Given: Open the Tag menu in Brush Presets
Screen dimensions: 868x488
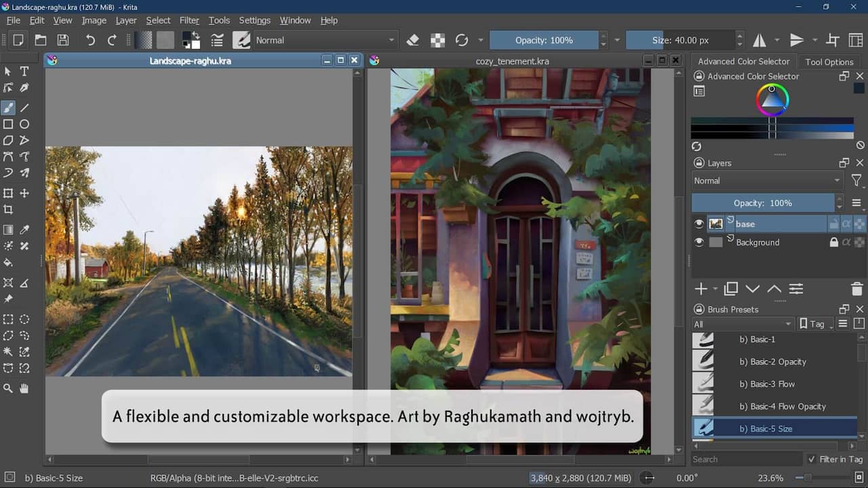Looking at the screenshot, I should pos(816,324).
